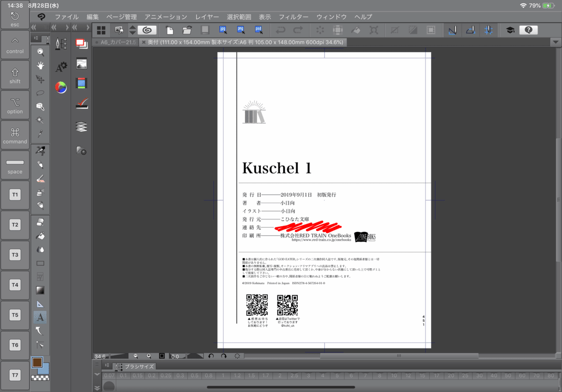Select the Decoration tool

41,205
